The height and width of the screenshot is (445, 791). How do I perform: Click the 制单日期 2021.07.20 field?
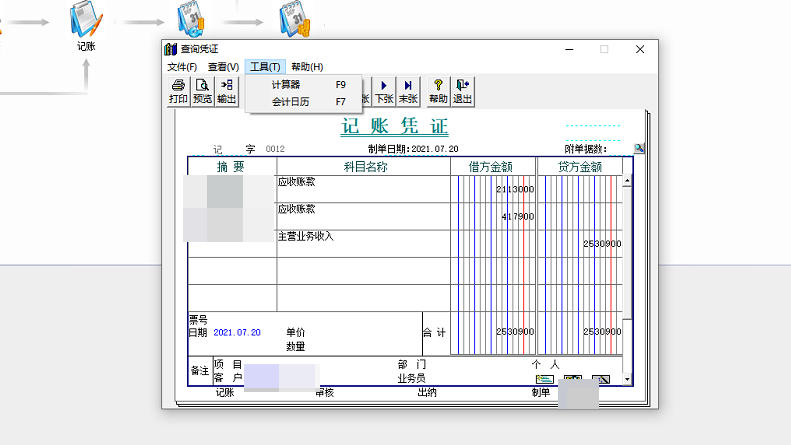[x=435, y=149]
